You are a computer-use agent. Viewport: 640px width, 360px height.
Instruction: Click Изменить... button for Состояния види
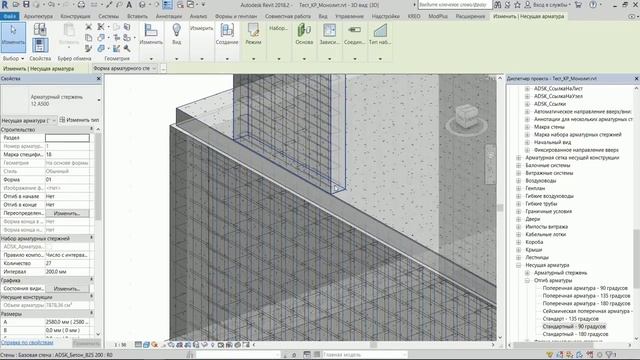pyautogui.click(x=67, y=289)
